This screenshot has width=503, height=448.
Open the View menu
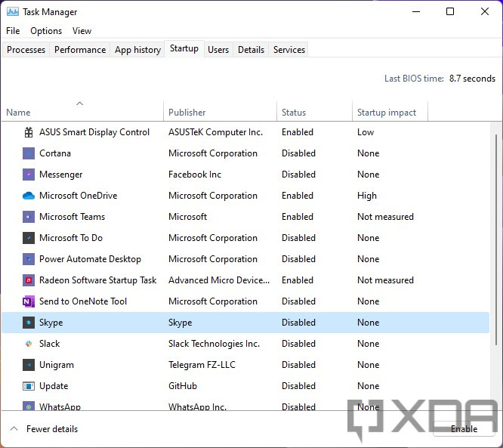(82, 31)
